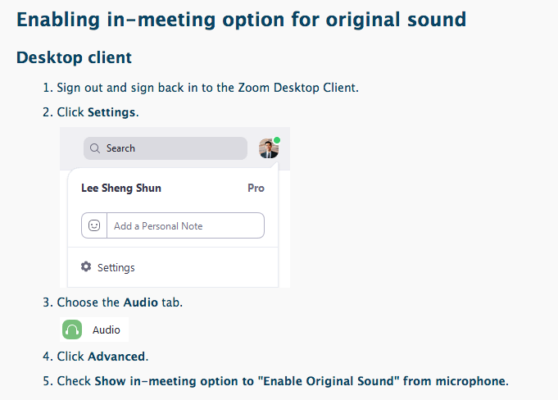Click the Desktop client heading
558x400 pixels.
74,58
